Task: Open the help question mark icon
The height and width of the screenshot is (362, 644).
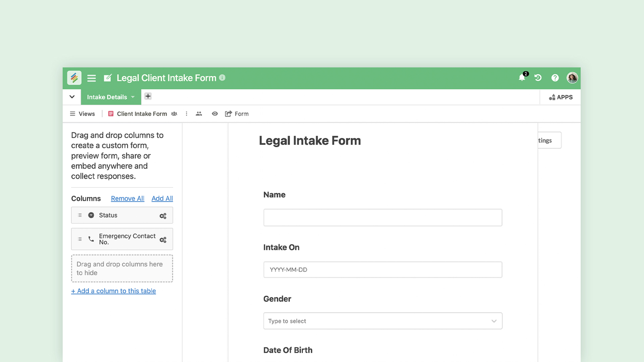Action: 555,78
